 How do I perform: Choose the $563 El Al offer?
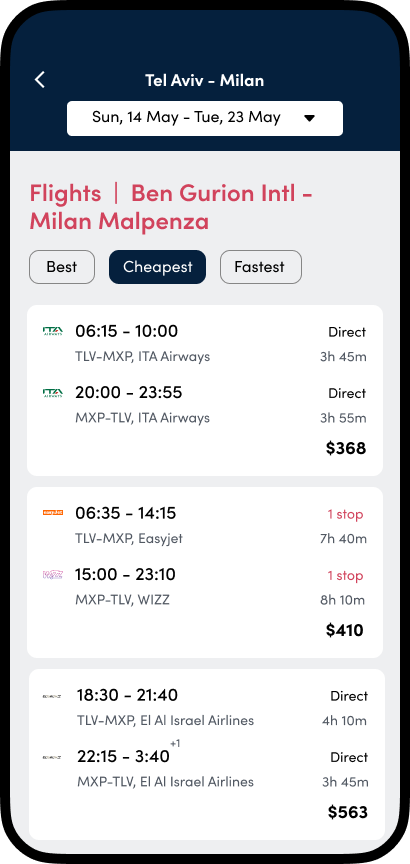click(207, 754)
